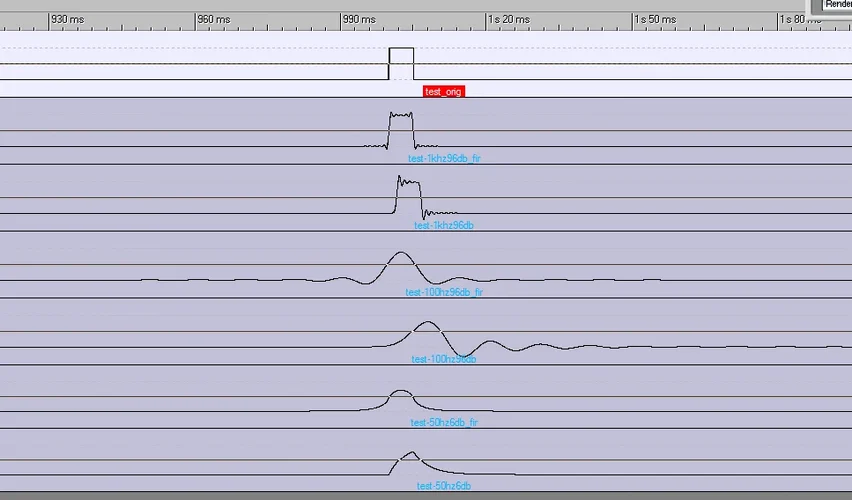Click the 990 ms ruler marker
The height and width of the screenshot is (500, 852).
pos(359,20)
